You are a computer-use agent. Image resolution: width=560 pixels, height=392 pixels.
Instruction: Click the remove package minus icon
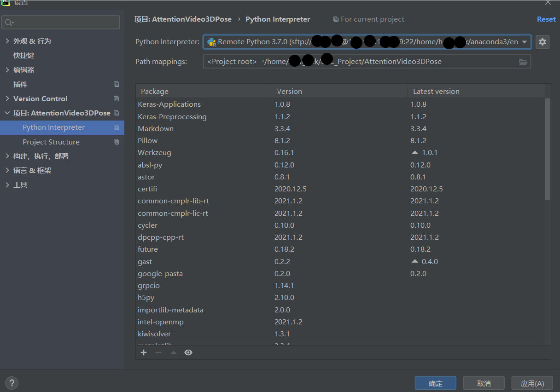(x=158, y=352)
